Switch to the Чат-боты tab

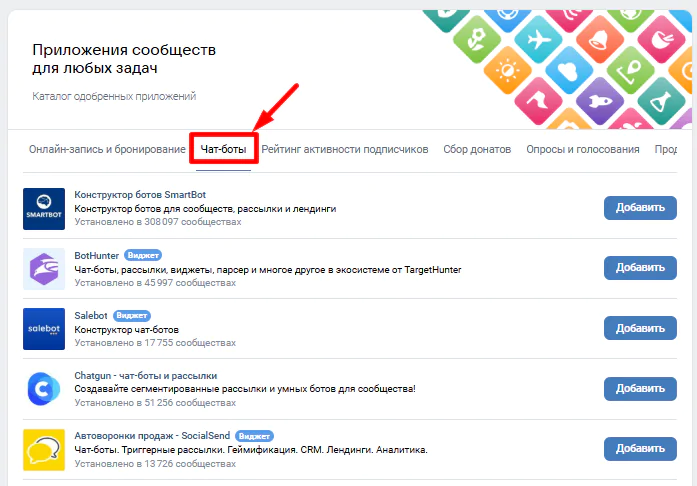[x=224, y=149]
